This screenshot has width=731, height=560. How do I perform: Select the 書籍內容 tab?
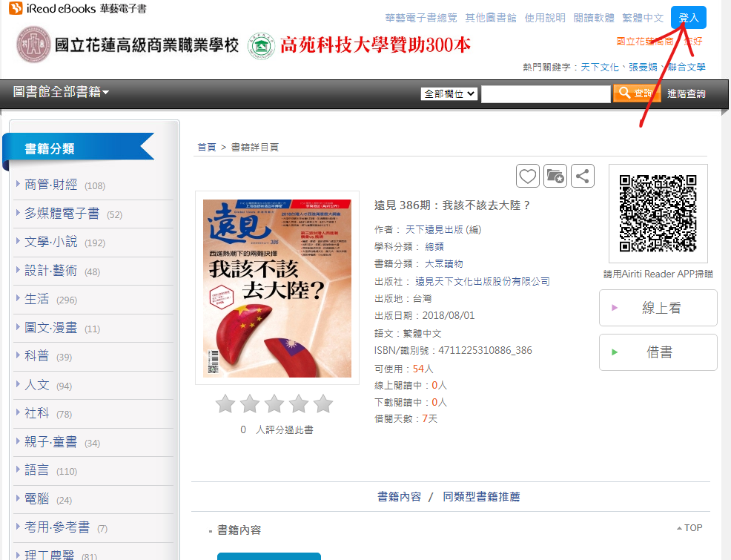click(399, 496)
